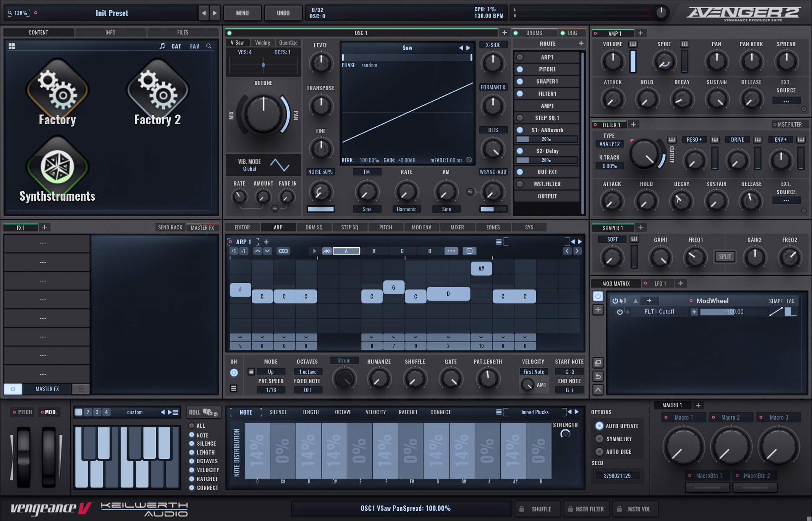The image size is (812, 521).
Task: Open the DRM SQ tab
Action: pos(314,227)
